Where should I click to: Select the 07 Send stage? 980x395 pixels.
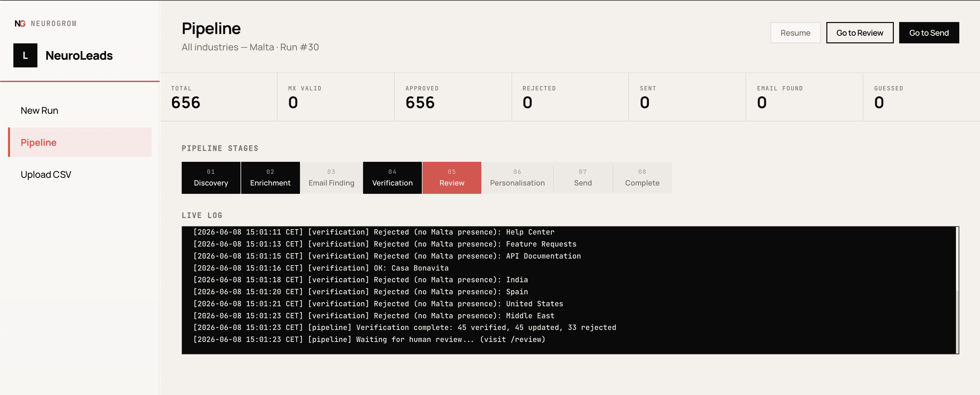click(583, 178)
